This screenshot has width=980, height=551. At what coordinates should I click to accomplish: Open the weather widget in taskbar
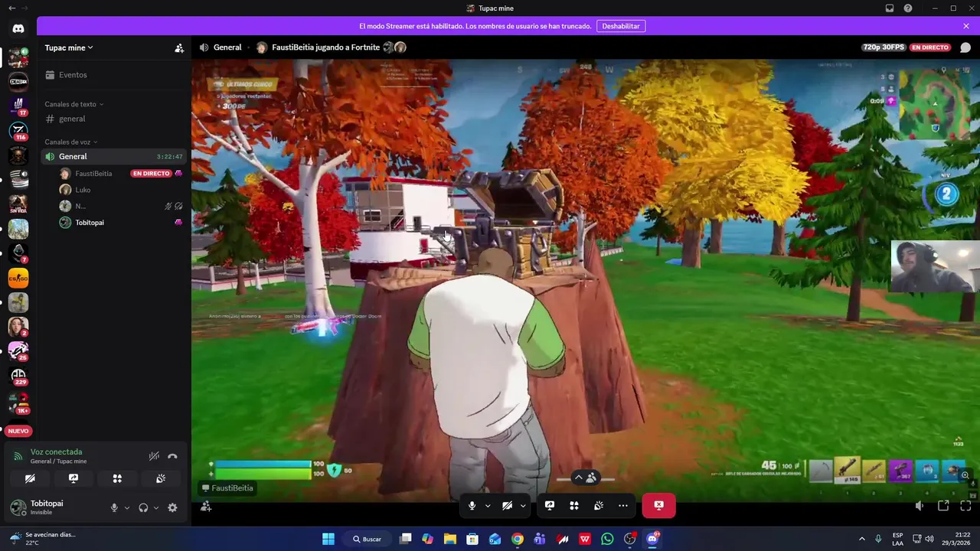tap(43, 539)
